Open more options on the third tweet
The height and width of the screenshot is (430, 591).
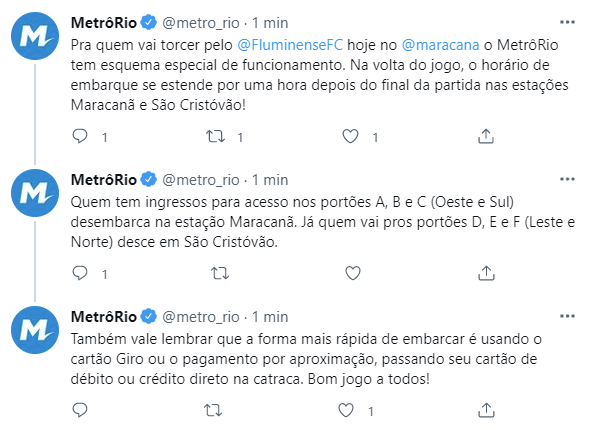coord(567,317)
